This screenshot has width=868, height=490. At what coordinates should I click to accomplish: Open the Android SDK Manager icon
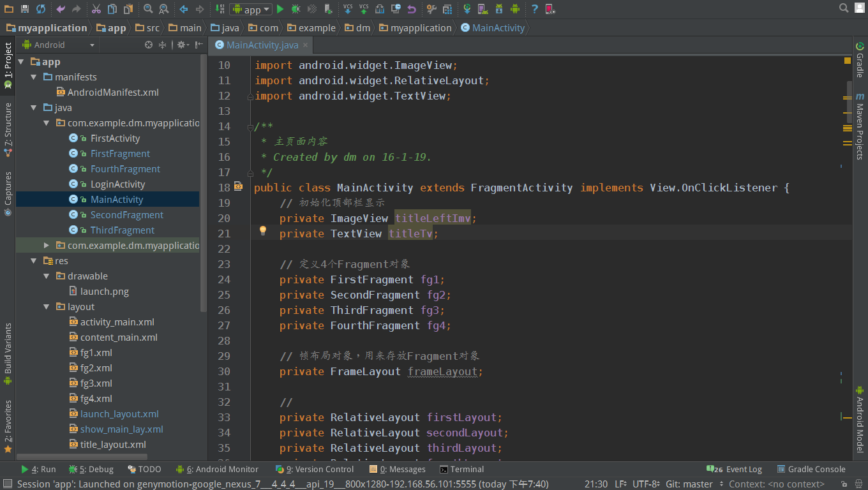500,9
